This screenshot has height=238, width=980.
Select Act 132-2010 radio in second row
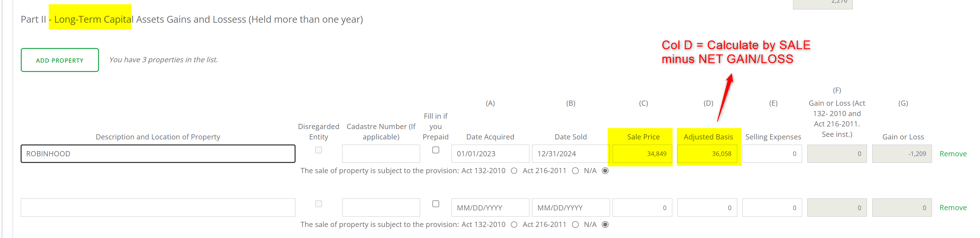[x=514, y=225]
